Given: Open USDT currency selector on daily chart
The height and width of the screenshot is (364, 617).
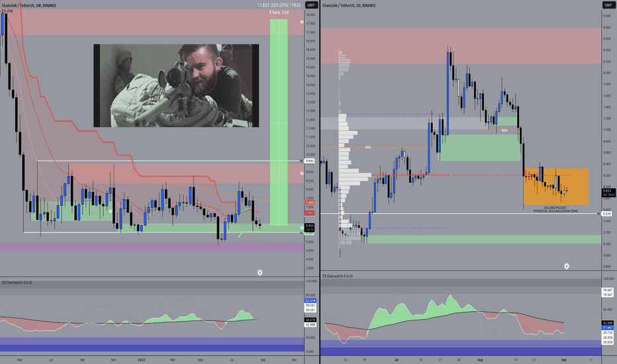Looking at the screenshot, I should click(x=608, y=5).
